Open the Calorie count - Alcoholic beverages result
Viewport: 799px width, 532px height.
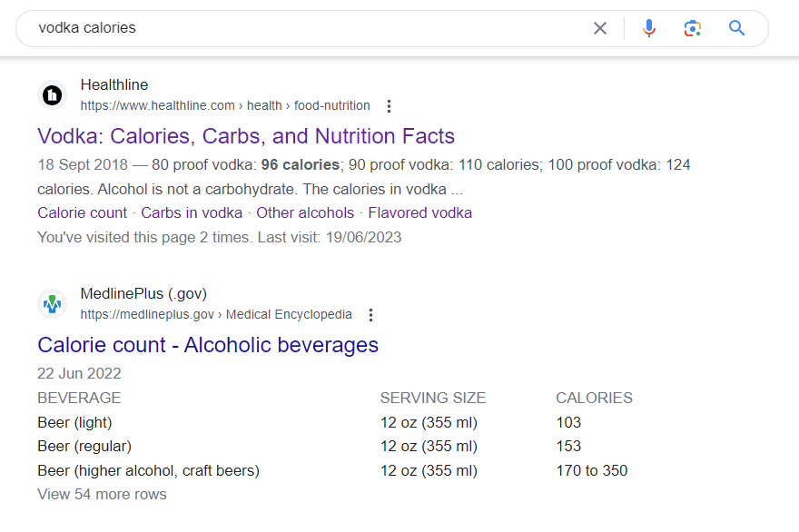208,345
